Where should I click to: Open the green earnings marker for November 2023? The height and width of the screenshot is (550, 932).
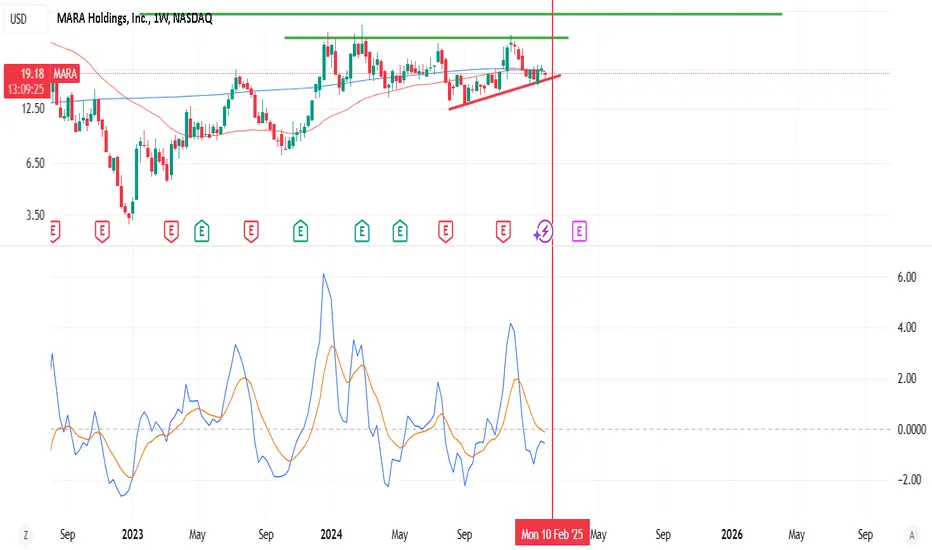click(x=301, y=231)
